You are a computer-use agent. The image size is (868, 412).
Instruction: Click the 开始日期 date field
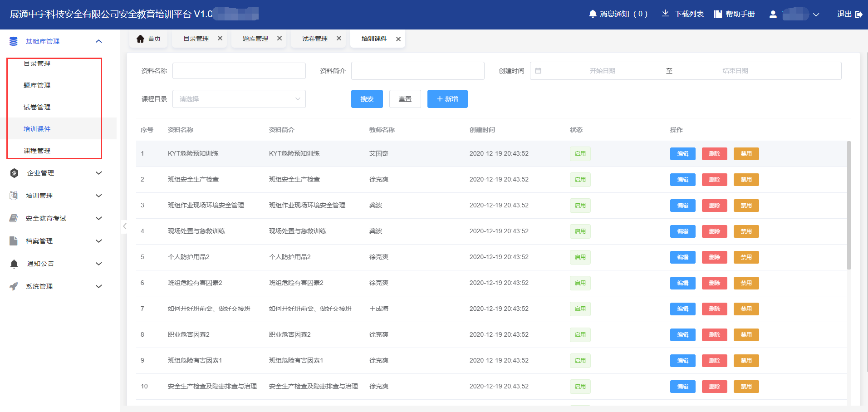coord(603,71)
